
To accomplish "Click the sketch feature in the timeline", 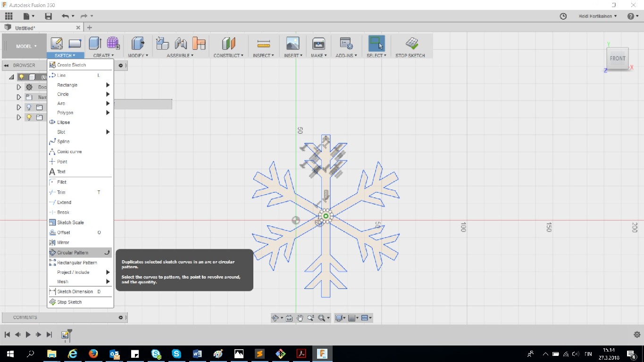I will tap(66, 335).
